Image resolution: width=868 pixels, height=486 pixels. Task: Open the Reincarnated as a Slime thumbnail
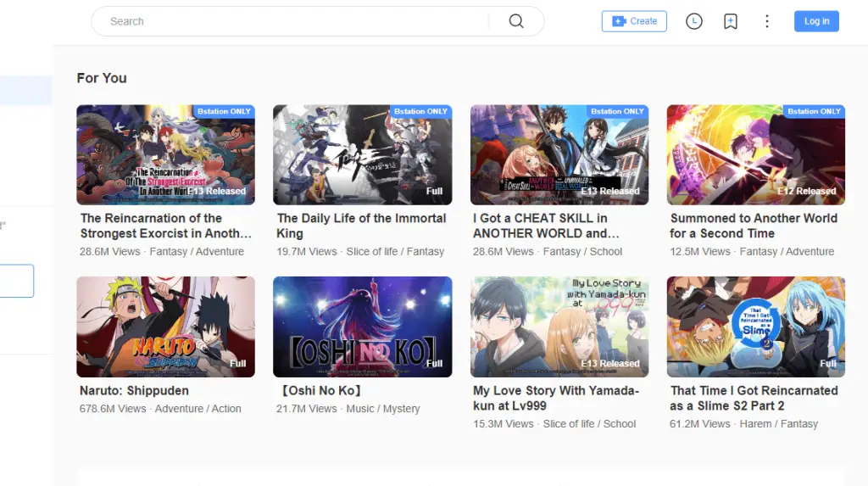click(755, 327)
